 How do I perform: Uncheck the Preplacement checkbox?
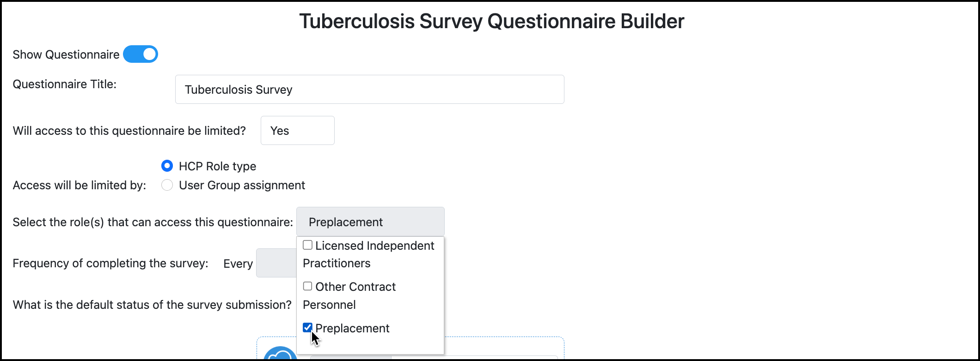307,327
